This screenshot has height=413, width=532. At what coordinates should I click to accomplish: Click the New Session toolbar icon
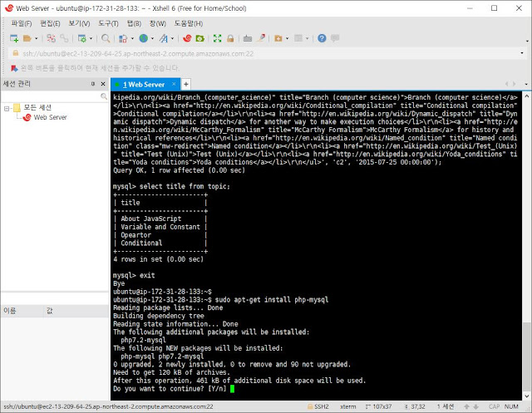coord(14,38)
